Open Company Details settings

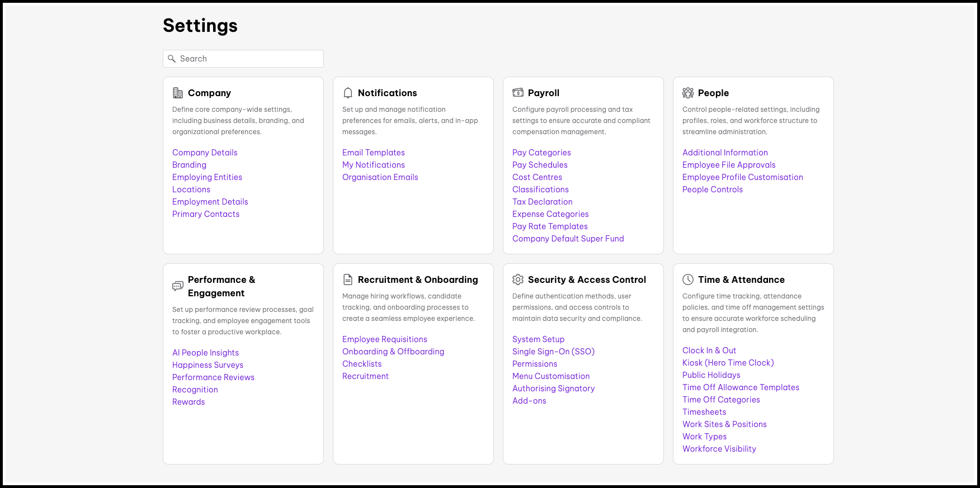point(205,153)
